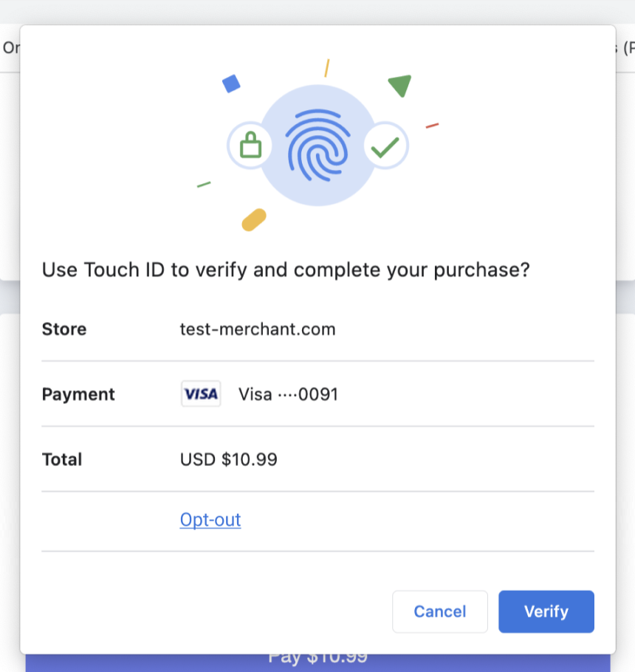The width and height of the screenshot is (635, 672).
Task: Click the yellow dash above the fingerprint
Action: [327, 68]
